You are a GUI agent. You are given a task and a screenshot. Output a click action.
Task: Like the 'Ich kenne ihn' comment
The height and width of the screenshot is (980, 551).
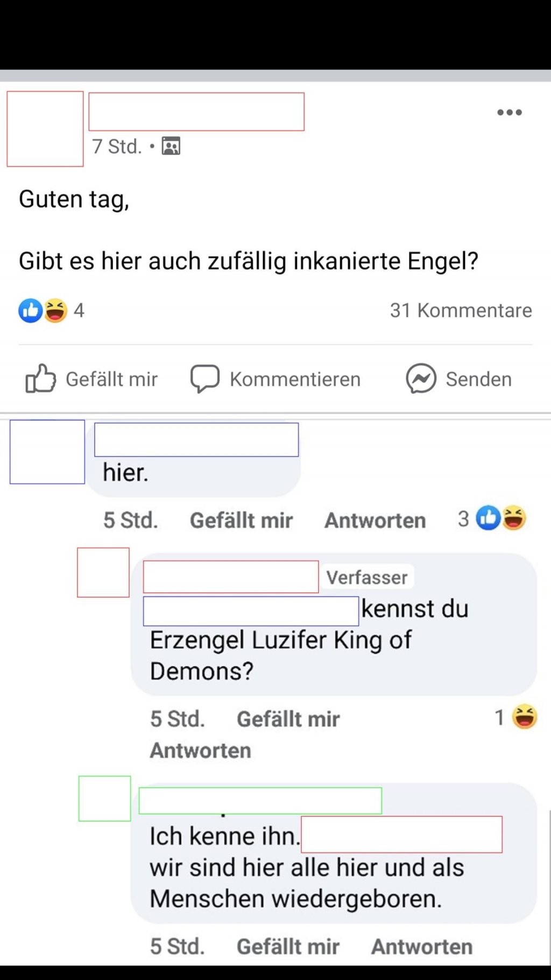[x=288, y=947]
